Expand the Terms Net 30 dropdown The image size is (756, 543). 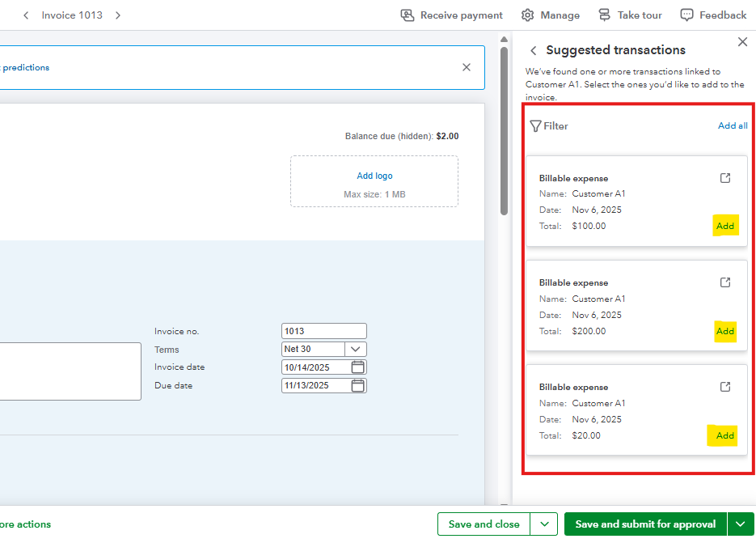point(356,350)
